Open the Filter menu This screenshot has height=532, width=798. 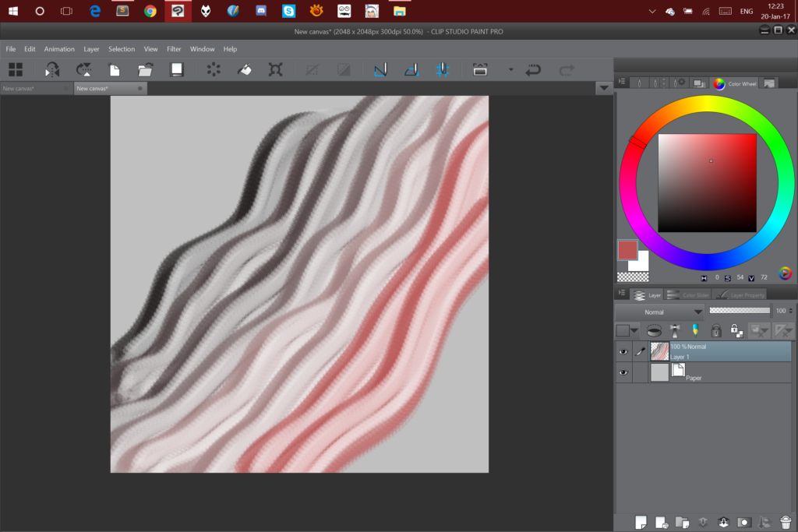pos(174,49)
